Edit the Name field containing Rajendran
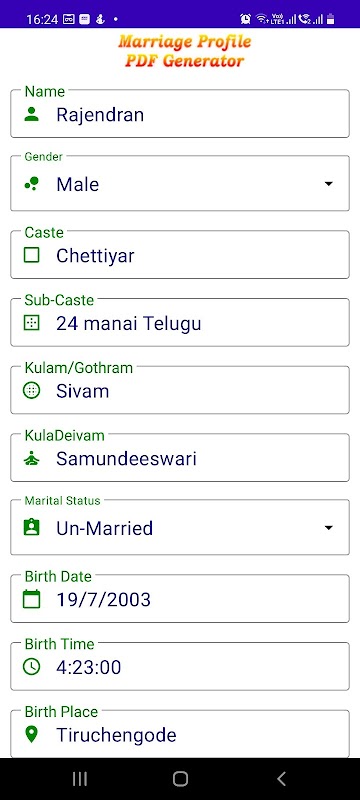 [180, 113]
